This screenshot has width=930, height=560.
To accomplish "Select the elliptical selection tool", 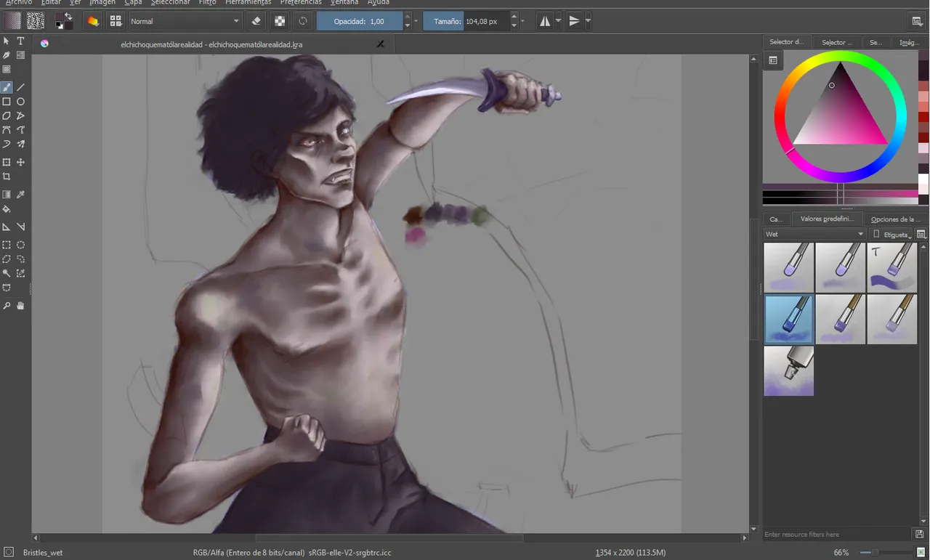I will 20,245.
